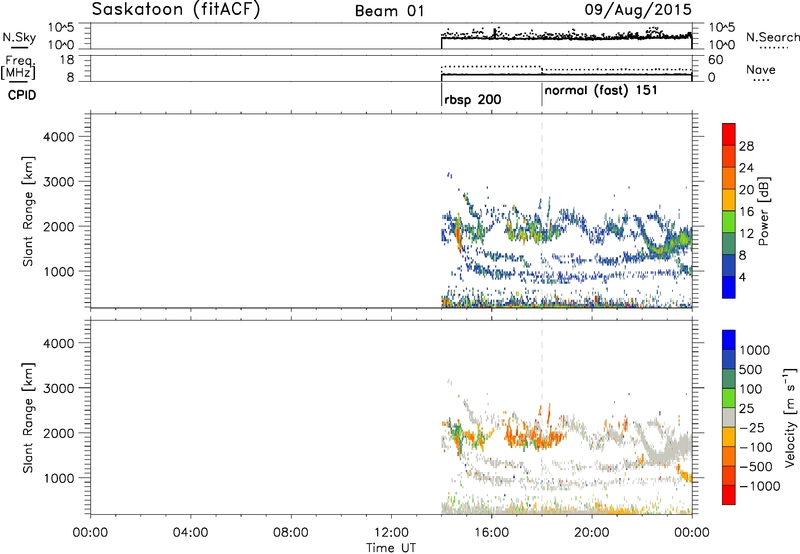The image size is (800, 554).
Task: Click the '60' Nave axis value
Action: [715, 60]
